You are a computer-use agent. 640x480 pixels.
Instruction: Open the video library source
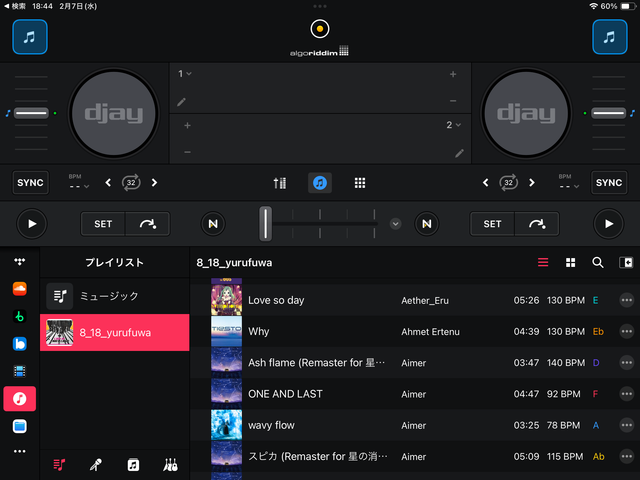pos(20,371)
